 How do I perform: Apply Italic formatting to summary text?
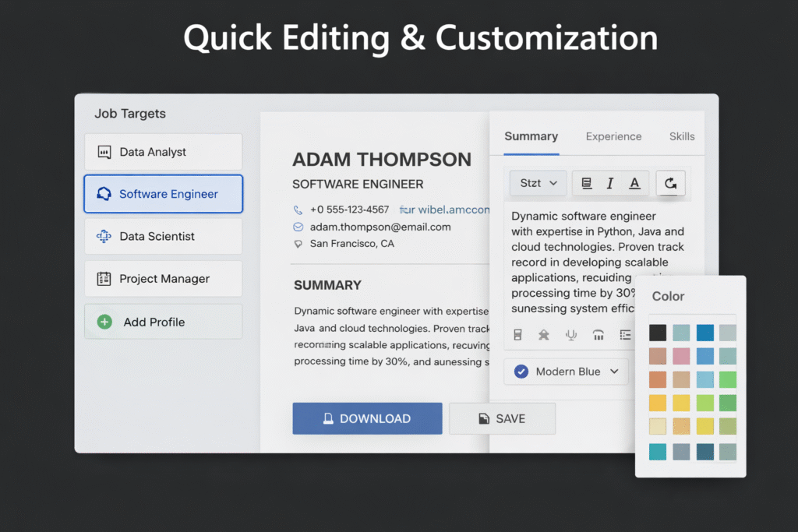click(x=610, y=182)
